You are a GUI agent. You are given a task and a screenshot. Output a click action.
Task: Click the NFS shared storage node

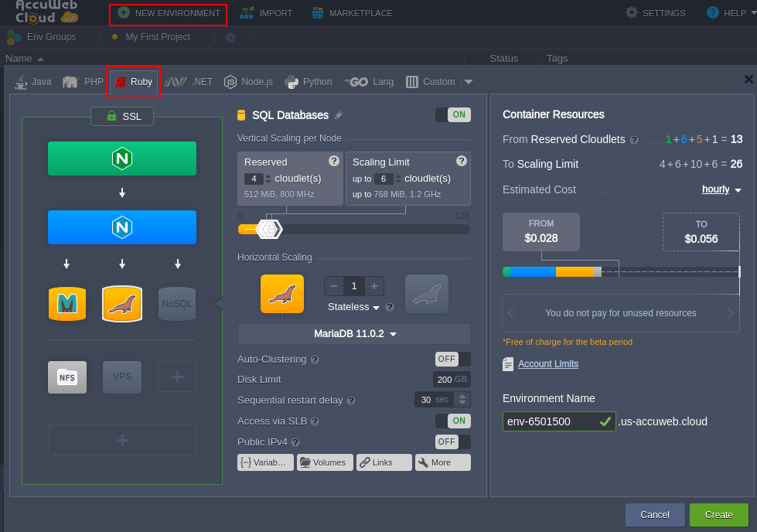coord(66,377)
